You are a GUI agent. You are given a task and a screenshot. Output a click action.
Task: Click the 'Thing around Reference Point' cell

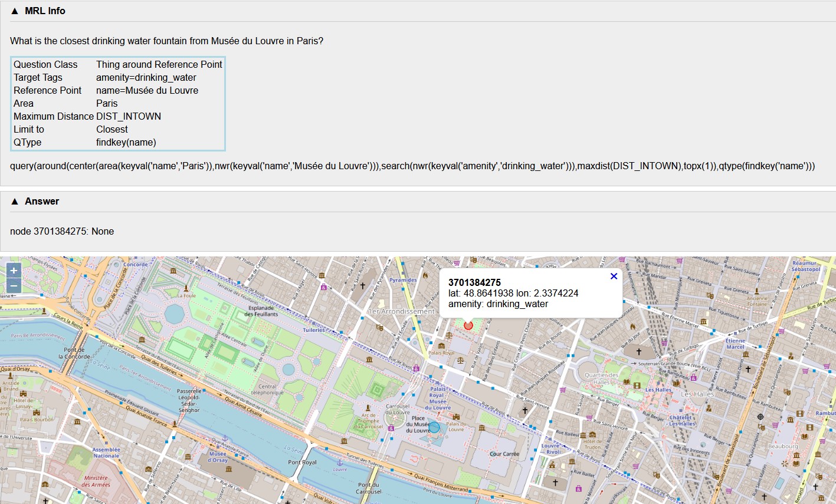(159, 64)
